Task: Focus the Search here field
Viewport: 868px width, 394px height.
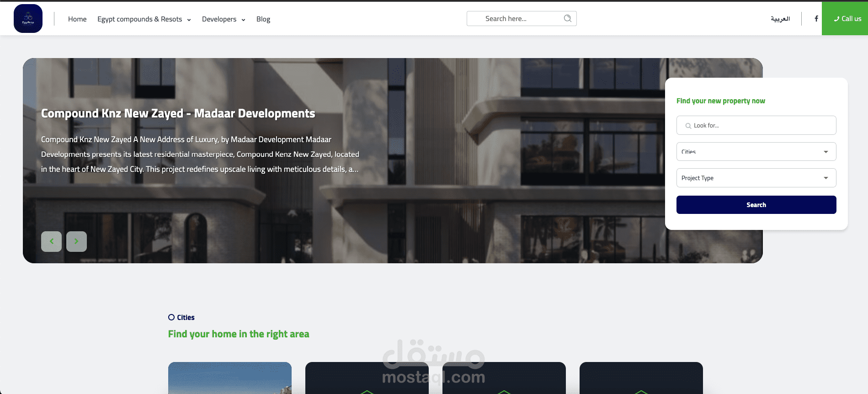Action: pyautogui.click(x=522, y=18)
